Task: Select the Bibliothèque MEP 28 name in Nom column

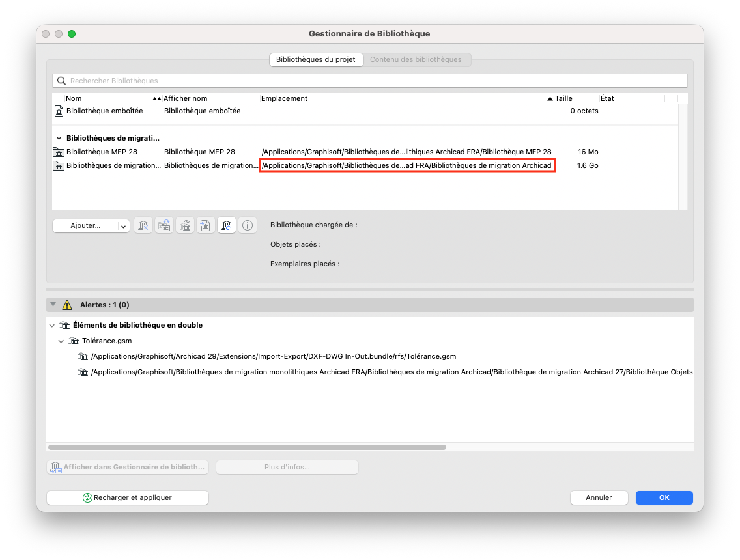Action: pos(102,152)
